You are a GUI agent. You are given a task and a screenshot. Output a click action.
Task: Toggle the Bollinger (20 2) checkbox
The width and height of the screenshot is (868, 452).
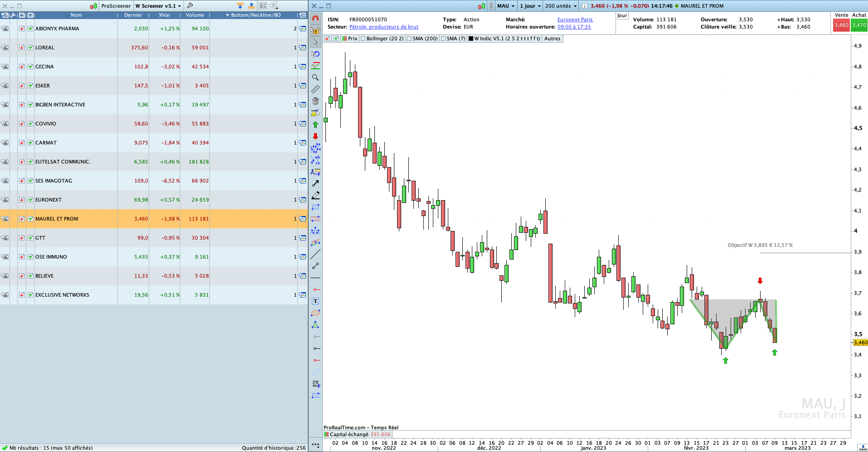point(363,38)
